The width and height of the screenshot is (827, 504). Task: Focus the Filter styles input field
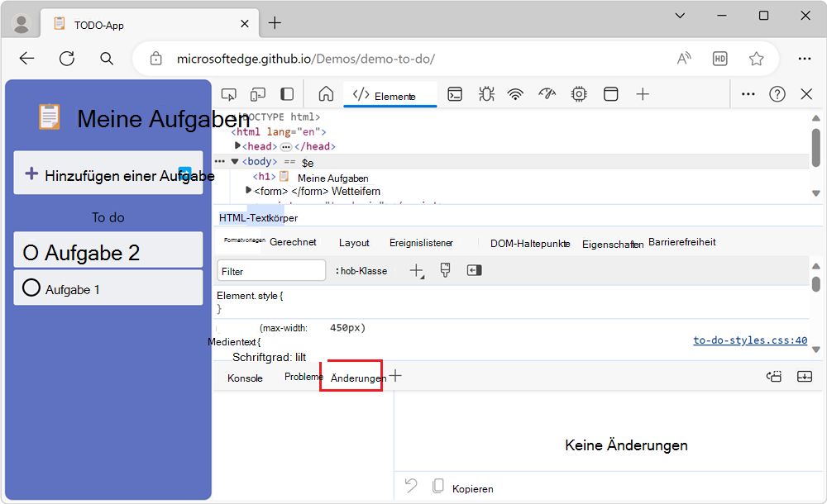click(x=271, y=271)
